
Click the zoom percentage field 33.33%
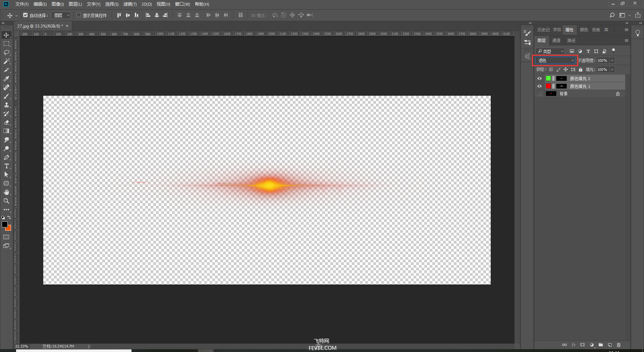coord(22,346)
